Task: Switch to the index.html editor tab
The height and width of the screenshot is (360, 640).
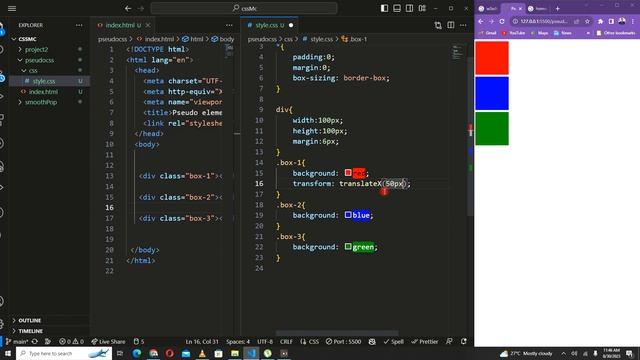Action: 120,25
